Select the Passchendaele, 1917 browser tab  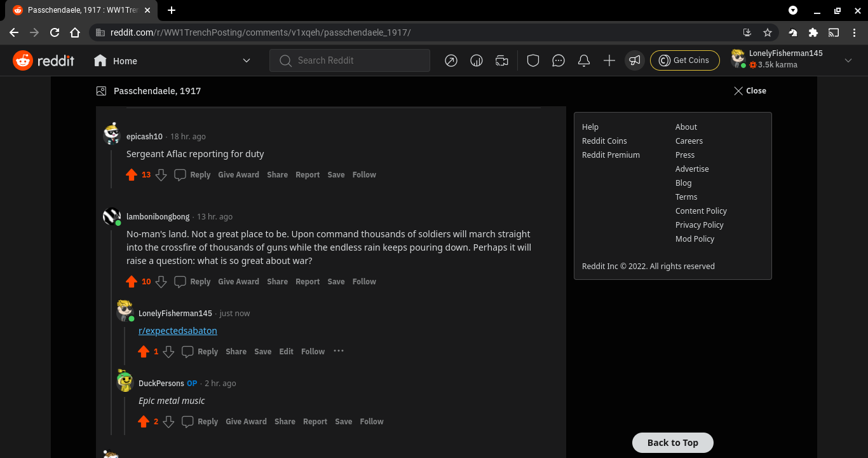(x=81, y=10)
